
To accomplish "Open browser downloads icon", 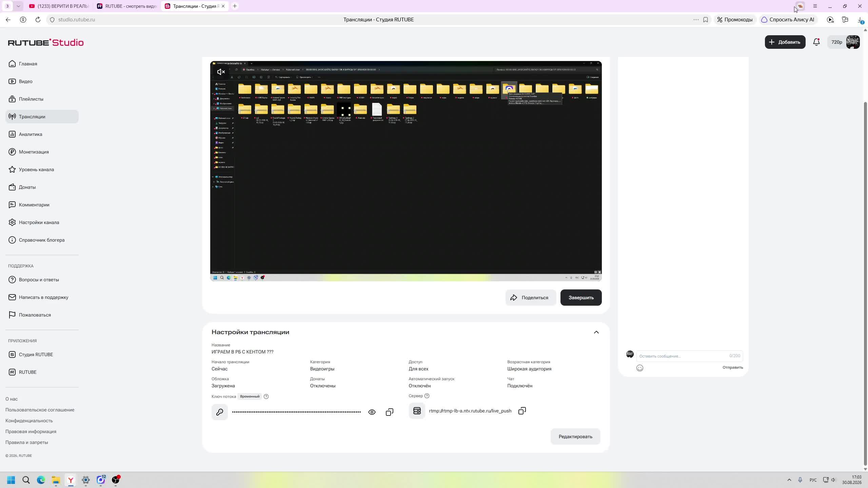I will click(x=861, y=20).
